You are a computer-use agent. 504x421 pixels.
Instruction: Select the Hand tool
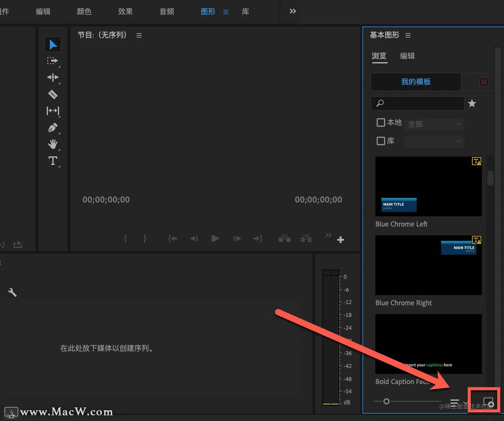point(53,144)
